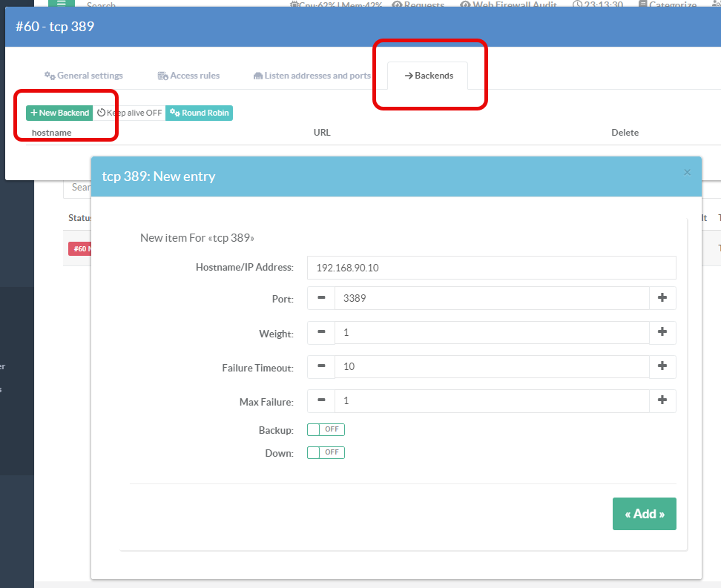The width and height of the screenshot is (721, 588).
Task: Toggle the Backup switch on
Action: 326,430
